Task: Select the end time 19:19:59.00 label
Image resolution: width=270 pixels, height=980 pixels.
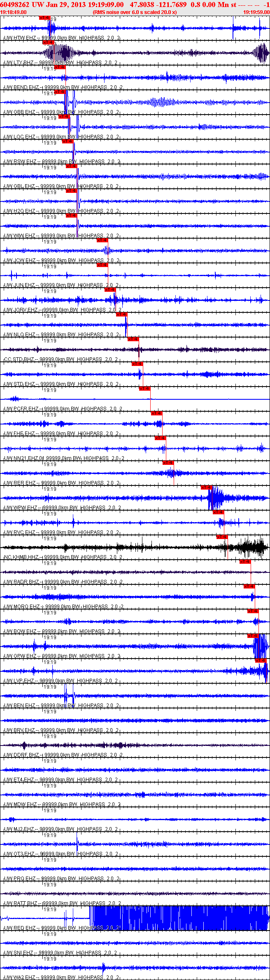Action: (256, 12)
